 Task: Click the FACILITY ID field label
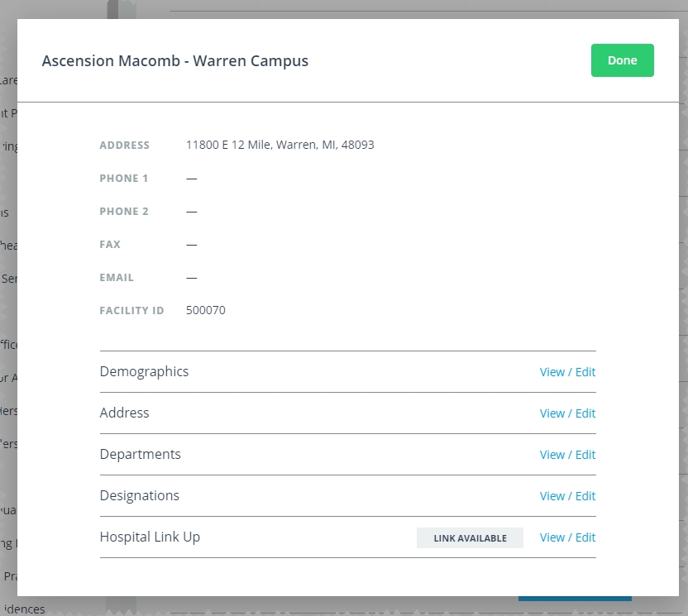coord(131,311)
